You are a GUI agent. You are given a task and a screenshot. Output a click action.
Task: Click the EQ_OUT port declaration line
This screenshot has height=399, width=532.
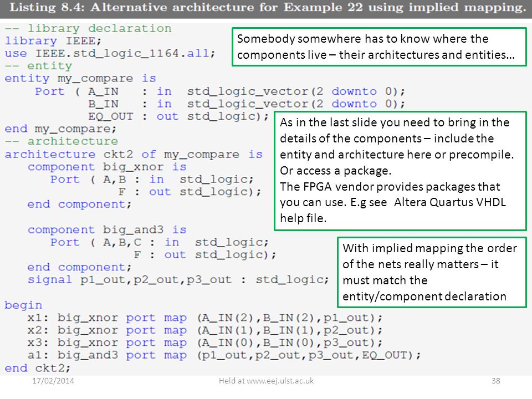click(x=178, y=117)
